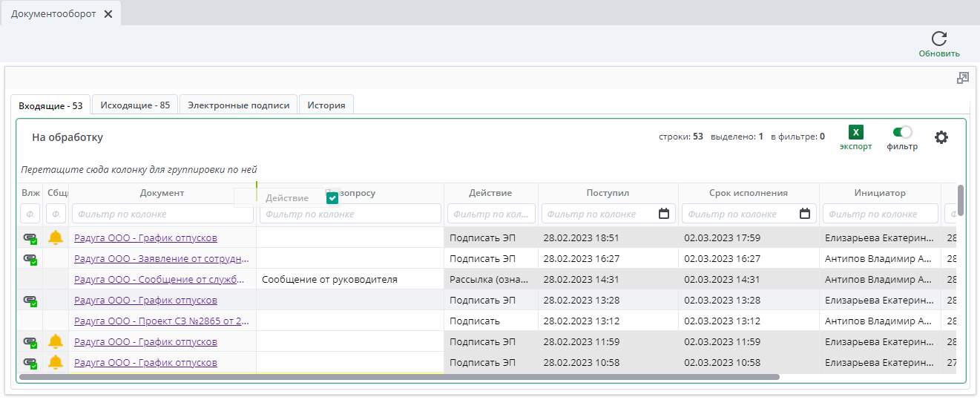Click the Влж column filter field
The width and height of the screenshot is (980, 400).
(x=30, y=214)
